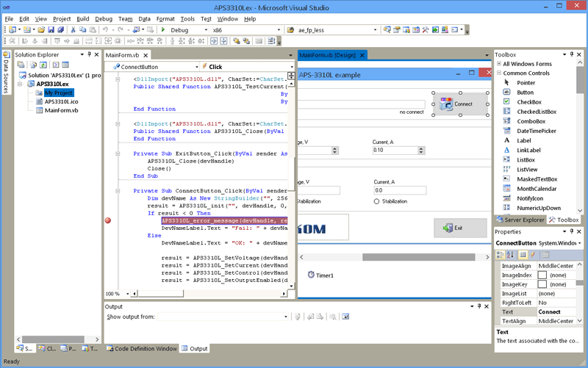The width and height of the screenshot is (588, 368).
Task: Click Show All Files icon in Solution Explorer
Action: click(x=33, y=65)
